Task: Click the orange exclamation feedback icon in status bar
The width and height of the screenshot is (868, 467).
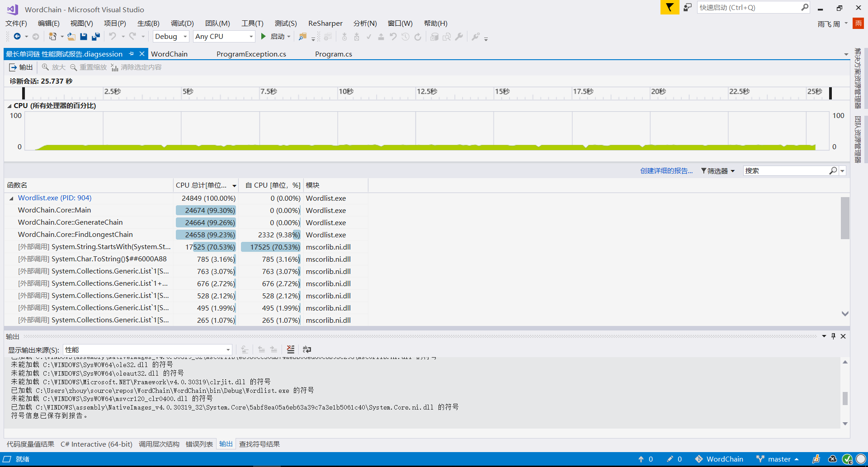Action: 816,459
